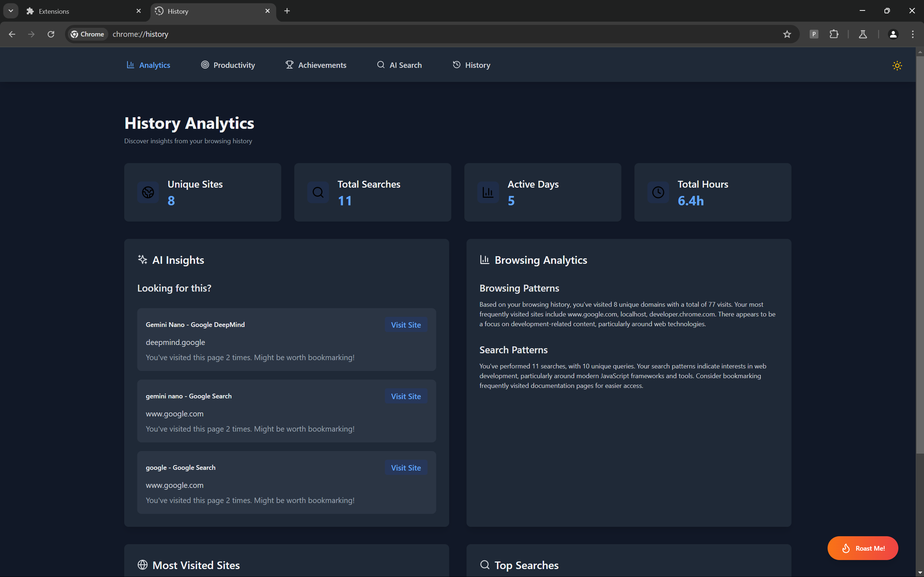924x577 pixels.
Task: Click the Roast Me! flame button
Action: pyautogui.click(x=863, y=548)
